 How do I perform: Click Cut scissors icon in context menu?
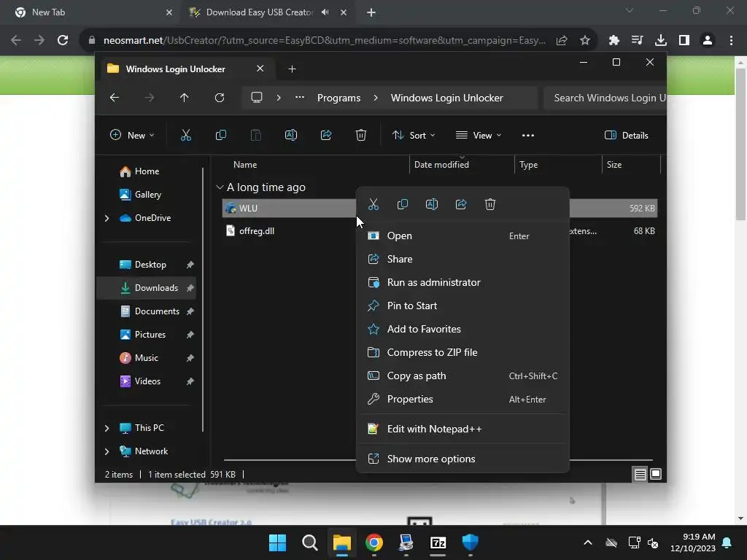point(373,204)
